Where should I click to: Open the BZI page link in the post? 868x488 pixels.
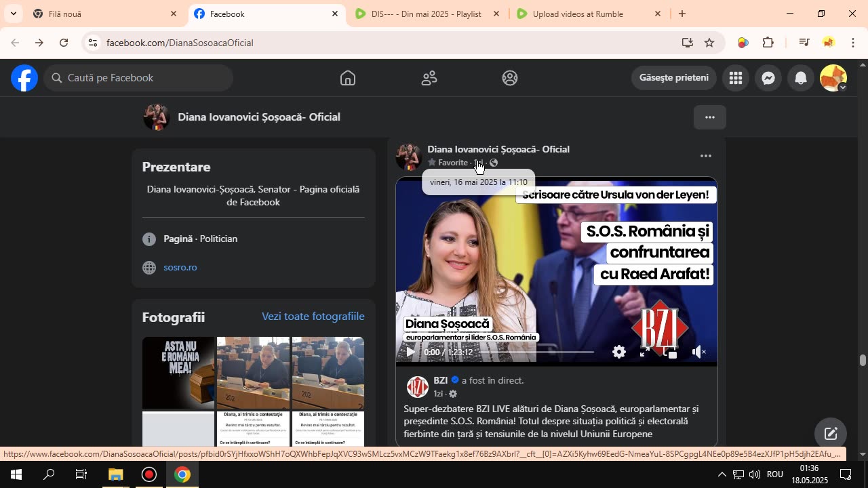[441, 380]
